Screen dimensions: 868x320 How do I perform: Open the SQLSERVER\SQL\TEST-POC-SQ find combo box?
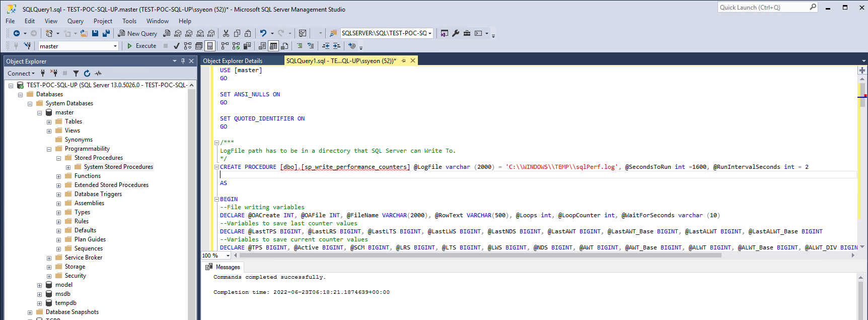pyautogui.click(x=387, y=33)
